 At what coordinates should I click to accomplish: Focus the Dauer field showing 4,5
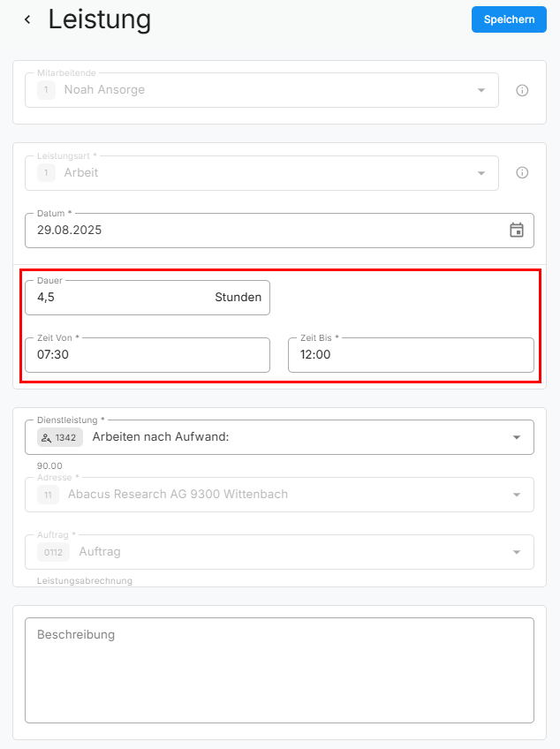coord(115,298)
